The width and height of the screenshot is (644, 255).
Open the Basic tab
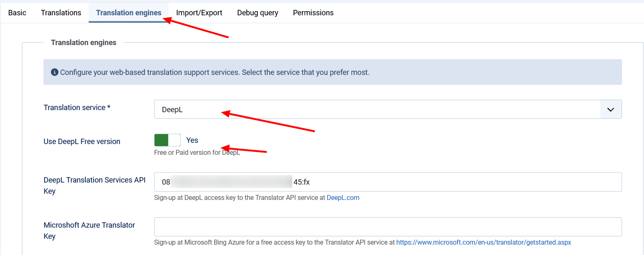pos(17,13)
